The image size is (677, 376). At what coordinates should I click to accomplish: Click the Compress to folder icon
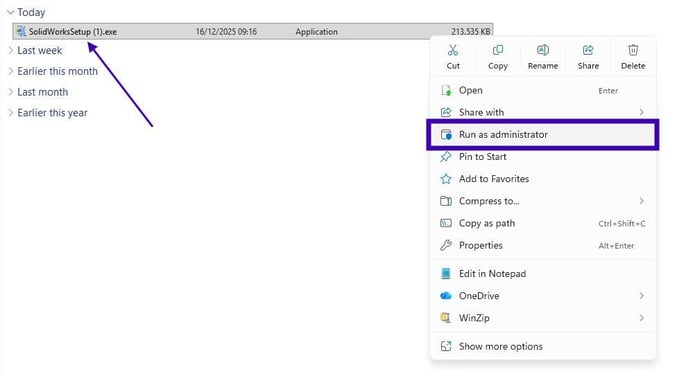[446, 201]
